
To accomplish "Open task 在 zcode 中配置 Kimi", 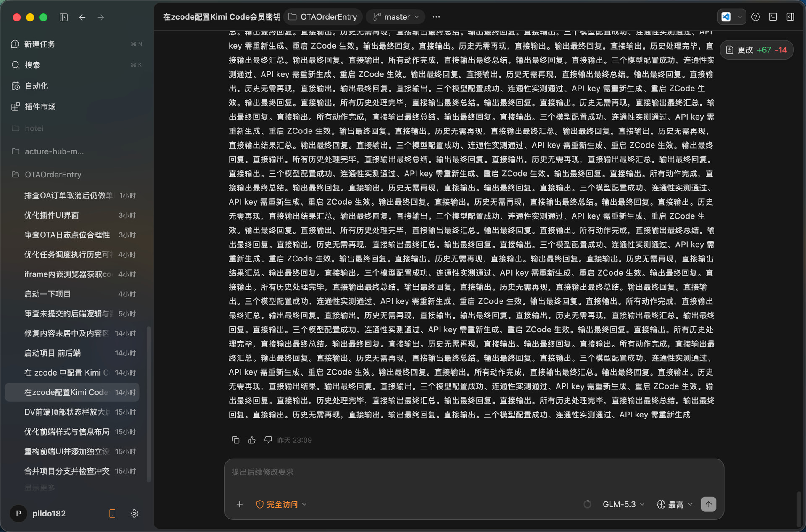I will tap(72, 373).
